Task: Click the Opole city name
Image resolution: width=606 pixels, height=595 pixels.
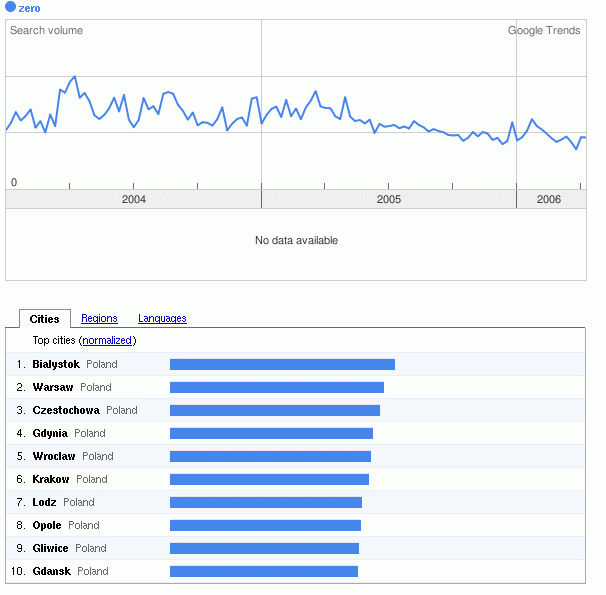Action: tap(47, 525)
